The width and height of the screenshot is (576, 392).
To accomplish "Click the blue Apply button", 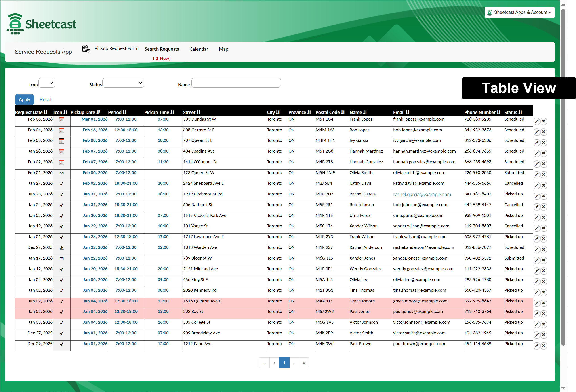I will pos(24,100).
